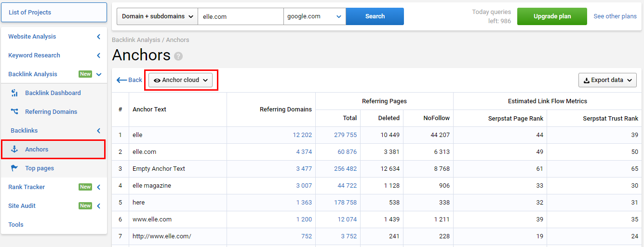The height and width of the screenshot is (247, 644).
Task: Open Keyword Research in sidebar
Action: pyautogui.click(x=34, y=55)
